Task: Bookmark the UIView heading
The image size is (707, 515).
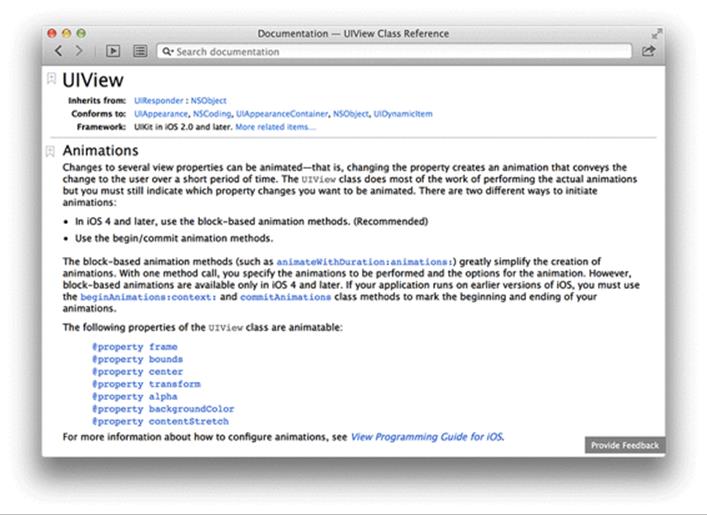Action: point(51,78)
